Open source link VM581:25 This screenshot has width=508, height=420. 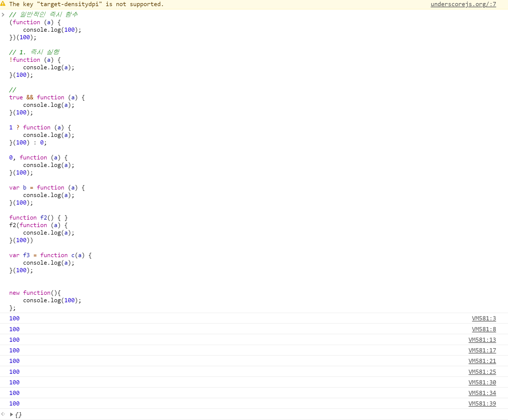(x=482, y=372)
